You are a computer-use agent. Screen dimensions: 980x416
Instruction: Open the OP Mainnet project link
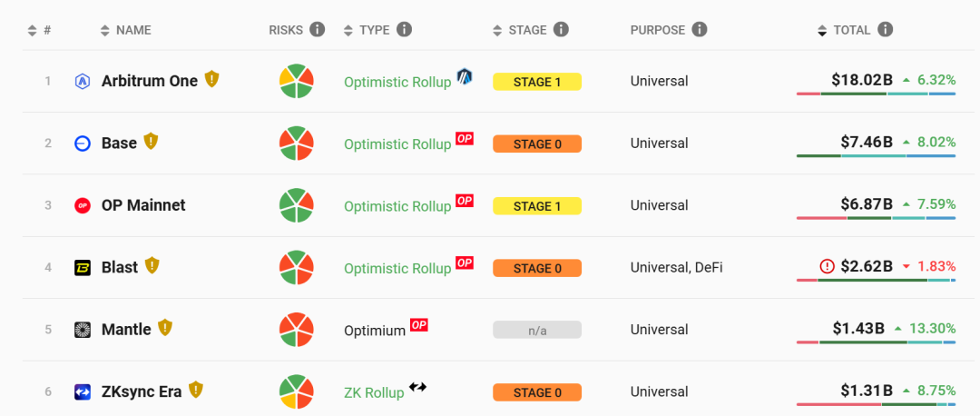click(143, 205)
